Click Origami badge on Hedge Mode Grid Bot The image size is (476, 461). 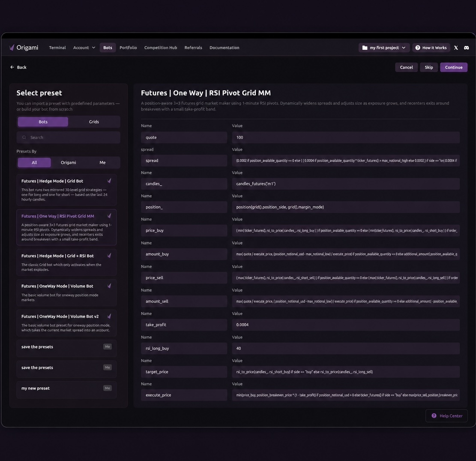[x=109, y=181]
